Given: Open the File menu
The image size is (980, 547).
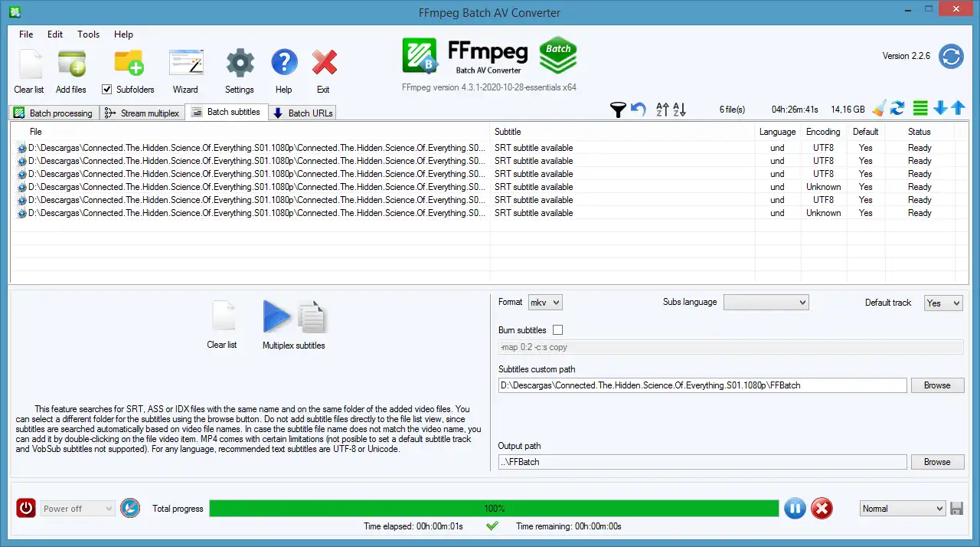Looking at the screenshot, I should [26, 34].
